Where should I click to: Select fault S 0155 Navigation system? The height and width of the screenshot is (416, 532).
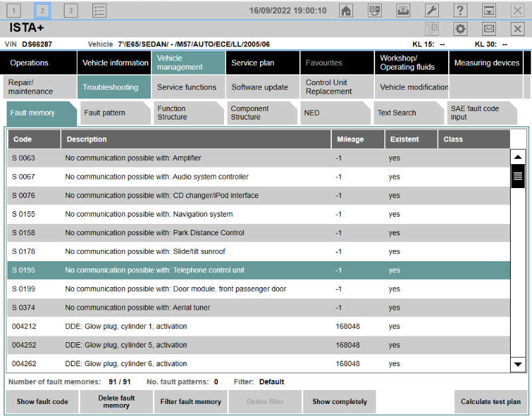point(259,214)
